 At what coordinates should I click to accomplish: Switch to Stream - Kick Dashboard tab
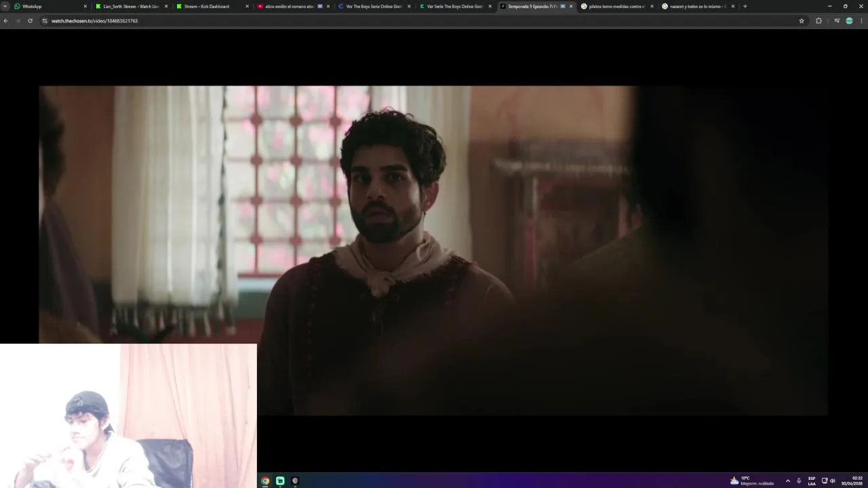212,6
